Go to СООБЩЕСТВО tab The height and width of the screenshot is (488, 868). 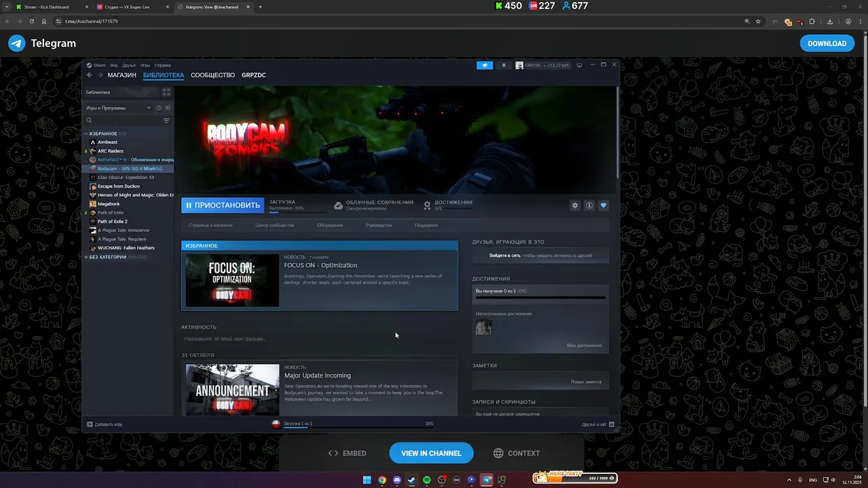coord(213,75)
